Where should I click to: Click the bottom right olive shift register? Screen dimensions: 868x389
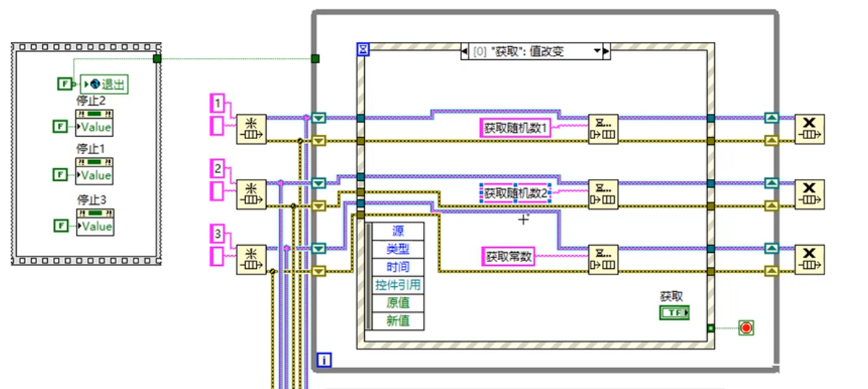pos(772,271)
